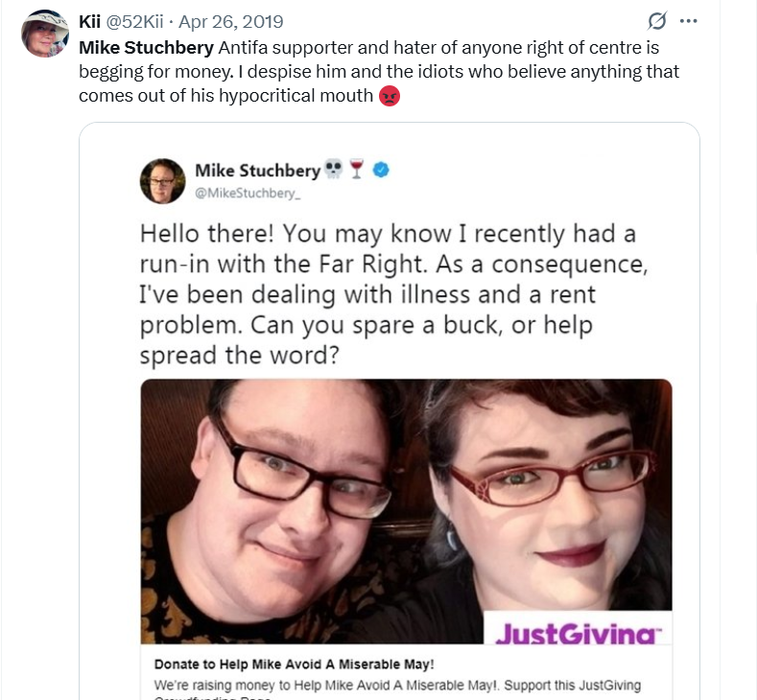This screenshot has height=700, width=757.
Task: Open the @52Kii handle link
Action: click(x=134, y=22)
